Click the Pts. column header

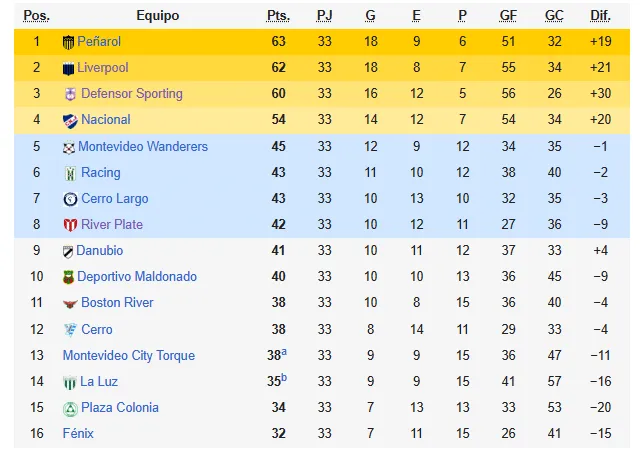(x=278, y=16)
